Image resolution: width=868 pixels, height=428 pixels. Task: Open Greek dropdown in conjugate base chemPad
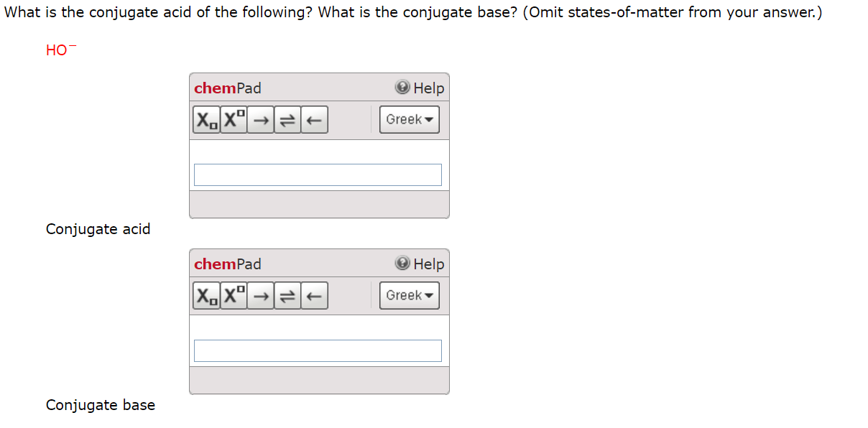point(410,295)
